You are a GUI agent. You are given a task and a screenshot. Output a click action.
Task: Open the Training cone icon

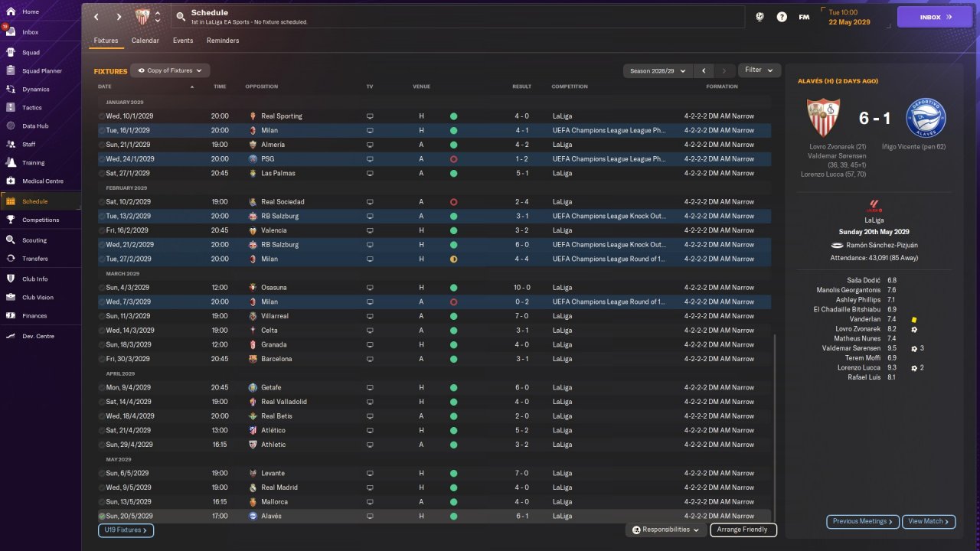(11, 162)
